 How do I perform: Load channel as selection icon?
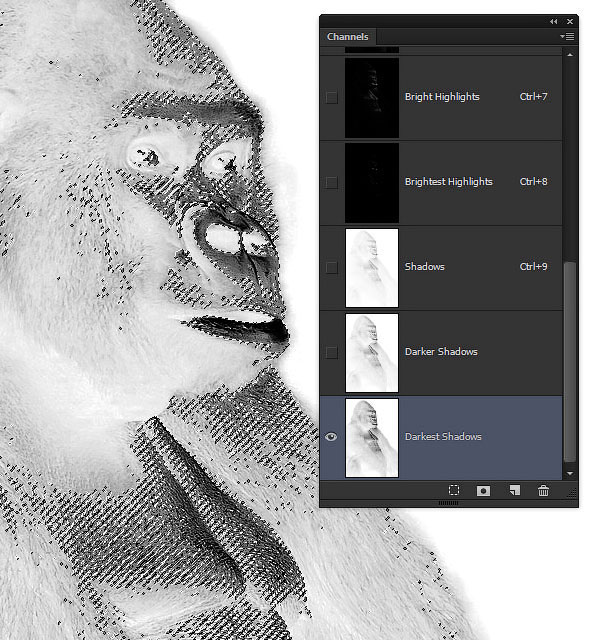point(454,490)
